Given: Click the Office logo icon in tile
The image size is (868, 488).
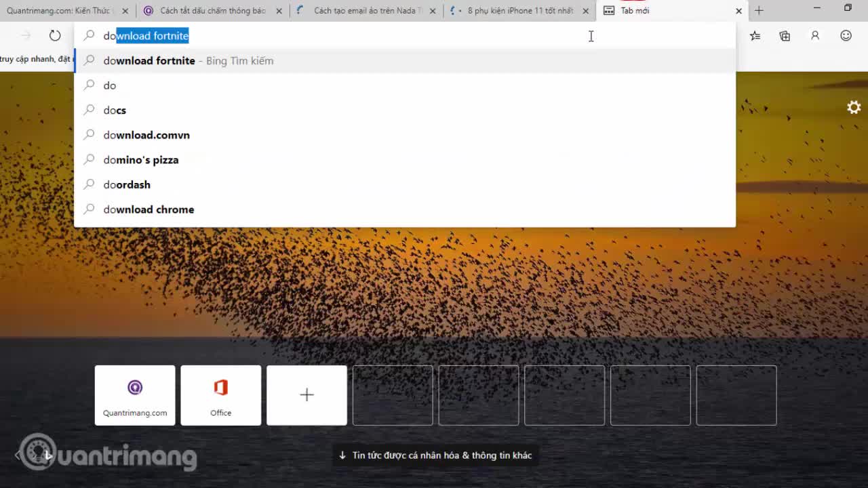Looking at the screenshot, I should click(220, 387).
